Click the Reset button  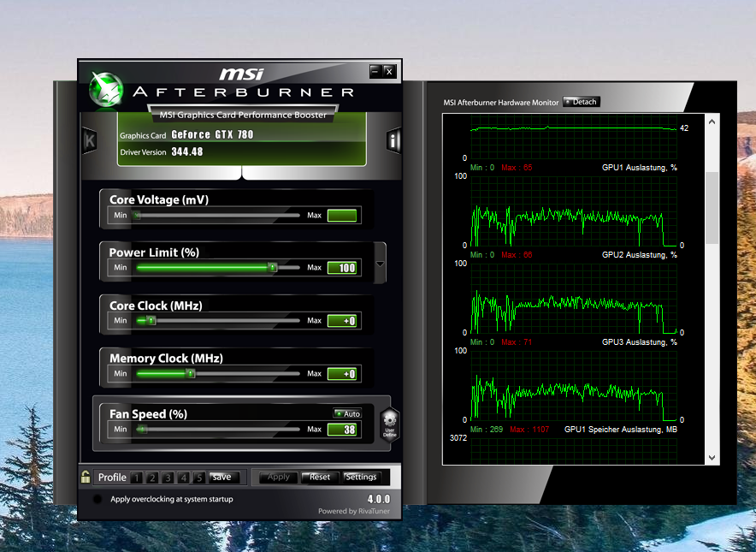point(320,478)
